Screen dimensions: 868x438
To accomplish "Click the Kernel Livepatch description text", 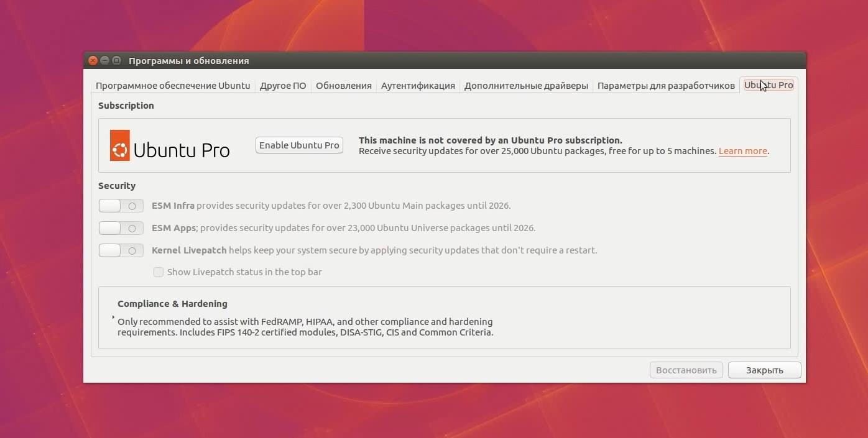I will tap(374, 250).
